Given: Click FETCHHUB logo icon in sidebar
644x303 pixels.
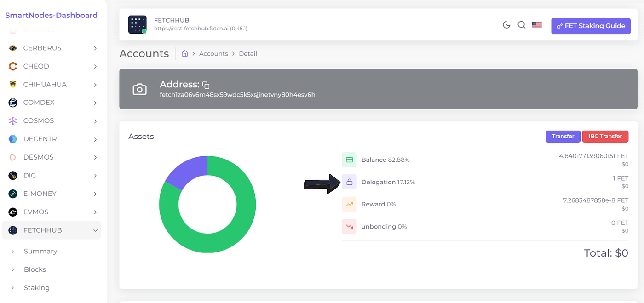Looking at the screenshot, I should tap(13, 230).
